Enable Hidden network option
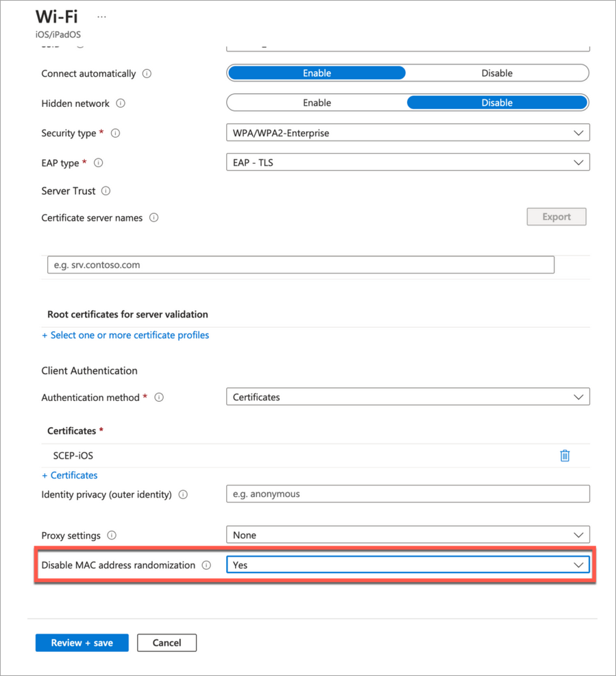This screenshot has height=676, width=616. [317, 103]
